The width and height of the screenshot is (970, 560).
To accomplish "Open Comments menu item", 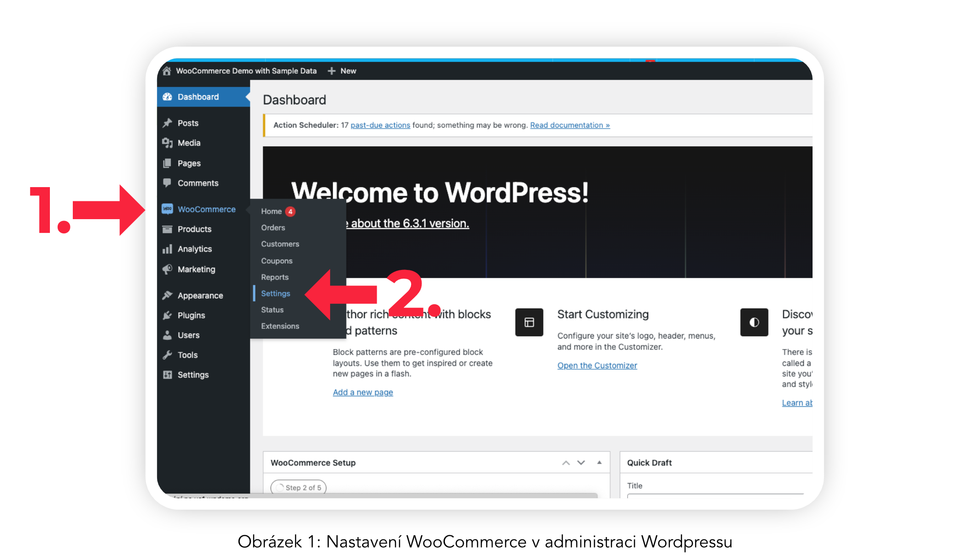I will pyautogui.click(x=198, y=183).
